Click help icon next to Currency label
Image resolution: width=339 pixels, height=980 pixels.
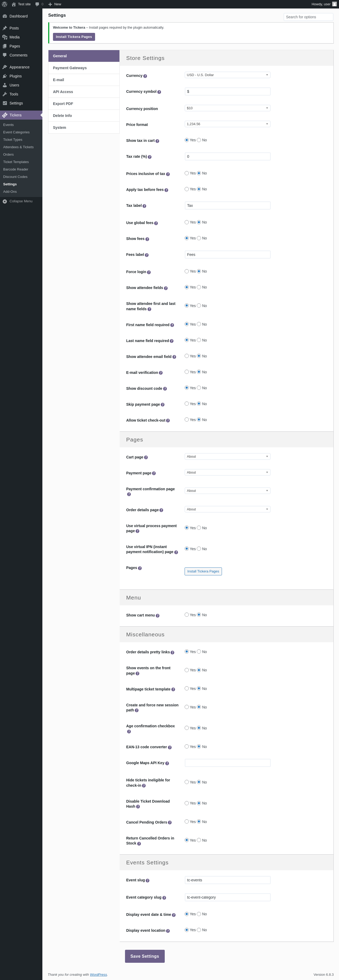pyautogui.click(x=145, y=76)
